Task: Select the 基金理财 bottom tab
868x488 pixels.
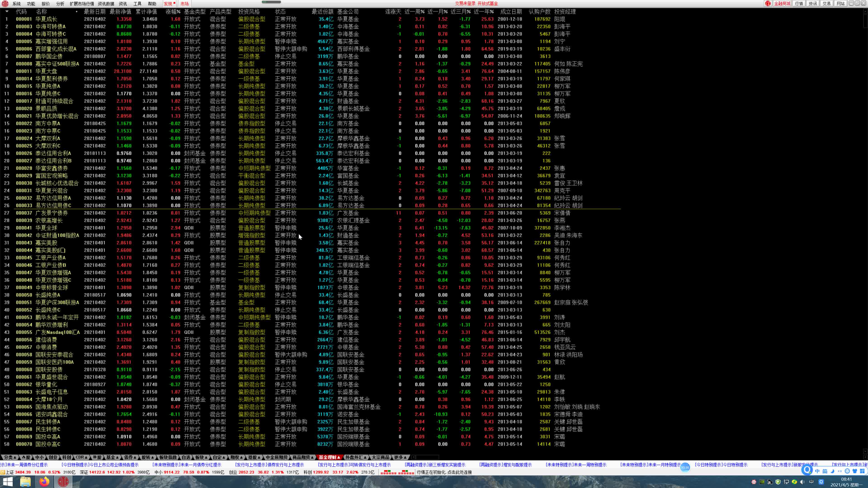Action: 330,457
